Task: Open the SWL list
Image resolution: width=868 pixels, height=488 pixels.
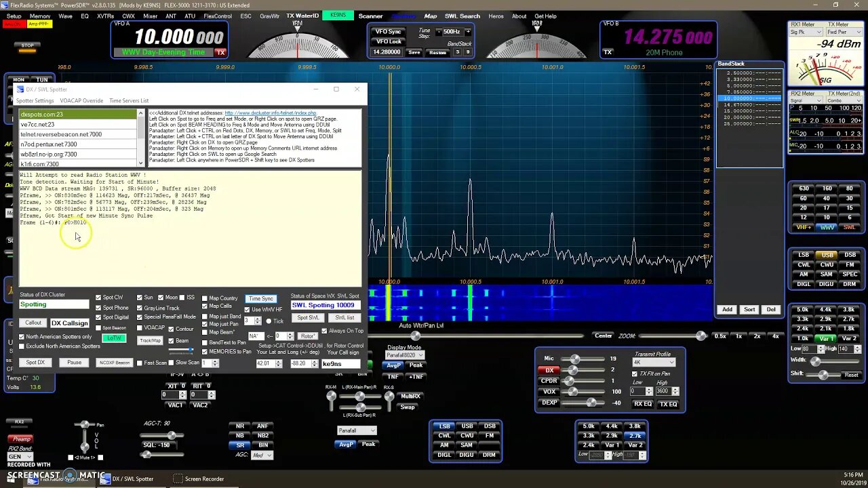Action: coord(344,318)
